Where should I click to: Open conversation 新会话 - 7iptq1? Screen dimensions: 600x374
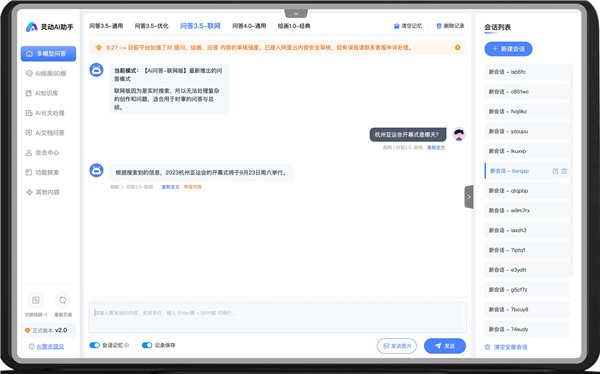[527, 250]
